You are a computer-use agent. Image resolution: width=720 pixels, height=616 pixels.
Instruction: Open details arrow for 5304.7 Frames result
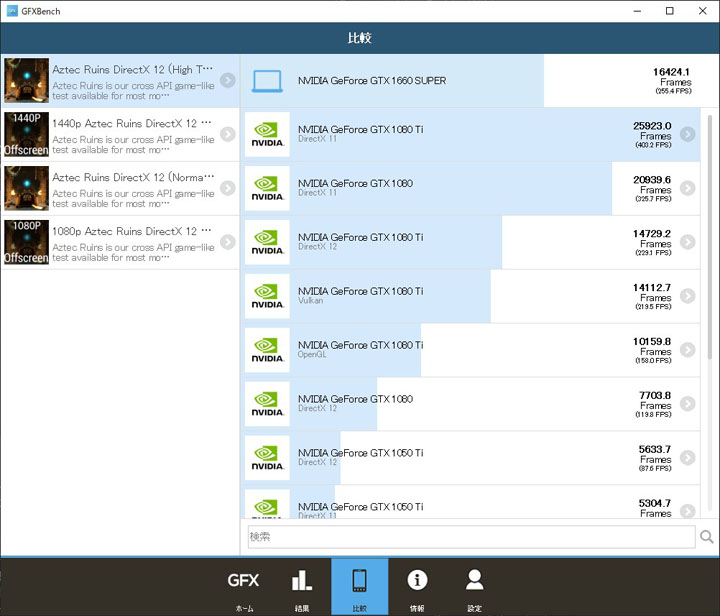[x=687, y=511]
